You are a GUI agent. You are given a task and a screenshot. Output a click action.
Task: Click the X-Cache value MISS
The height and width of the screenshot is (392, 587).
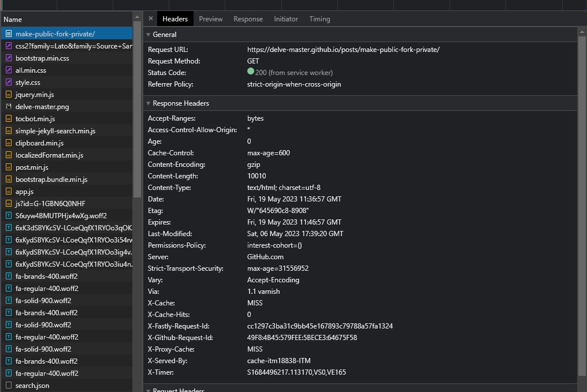pos(255,303)
